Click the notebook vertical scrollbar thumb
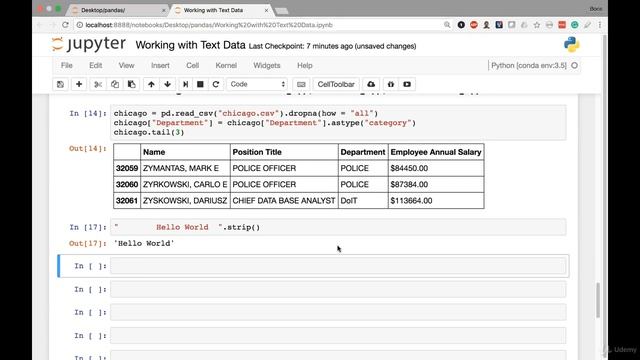This screenshot has height=360, width=640. pyautogui.click(x=598, y=300)
